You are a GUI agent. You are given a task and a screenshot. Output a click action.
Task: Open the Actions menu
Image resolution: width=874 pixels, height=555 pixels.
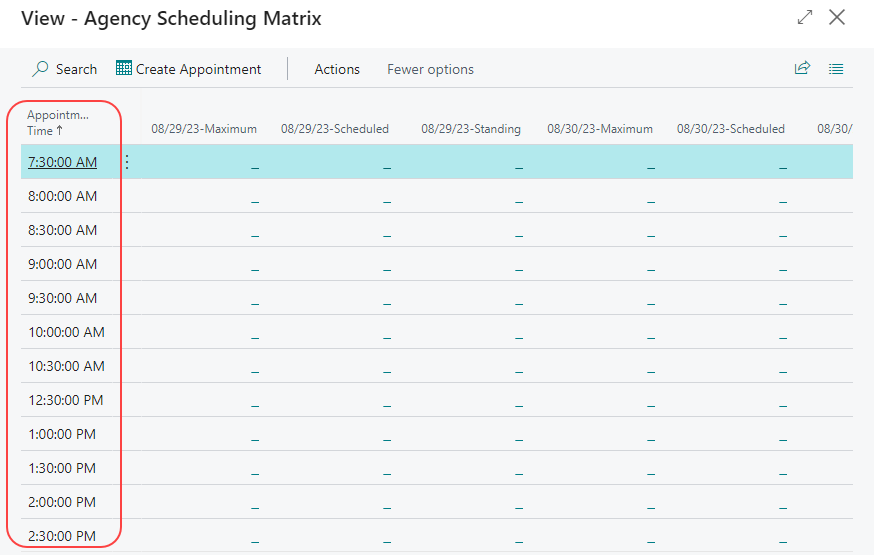pyautogui.click(x=336, y=69)
